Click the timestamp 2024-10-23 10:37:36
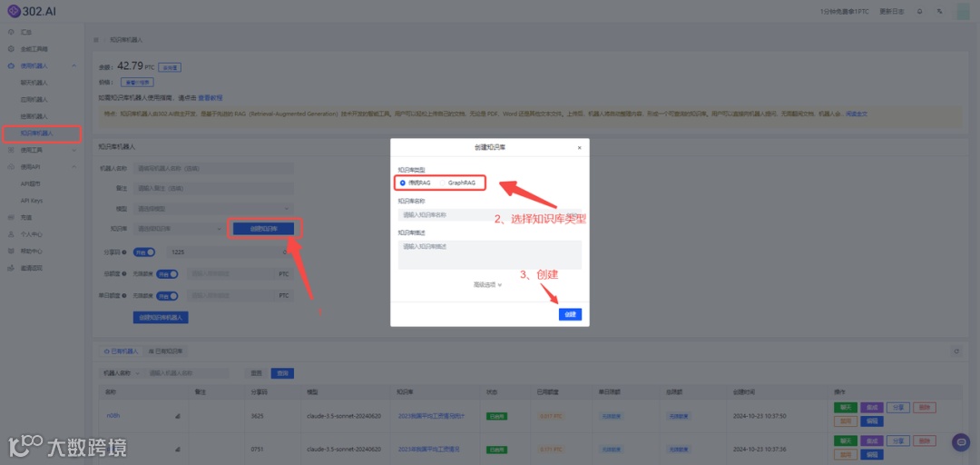This screenshot has width=980, height=465. [759, 450]
